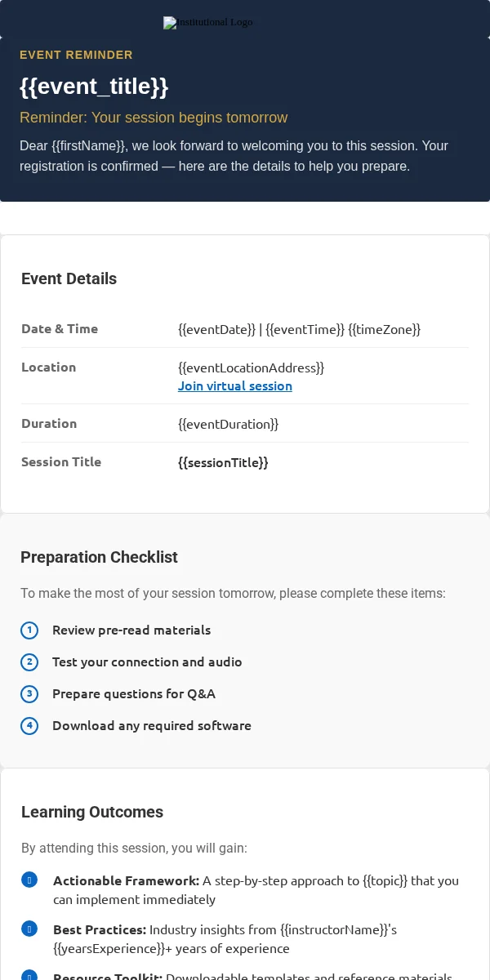Click the Institutional Logo image
This screenshot has height=980, width=490.
(x=208, y=23)
